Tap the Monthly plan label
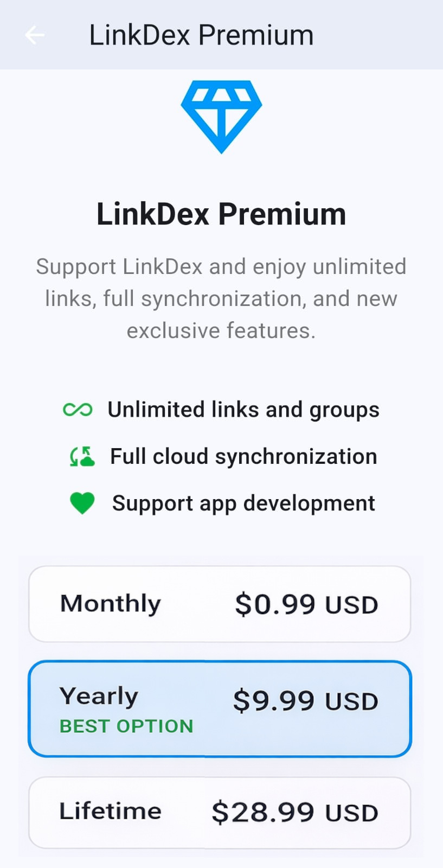The image size is (443, 868). [x=111, y=603]
